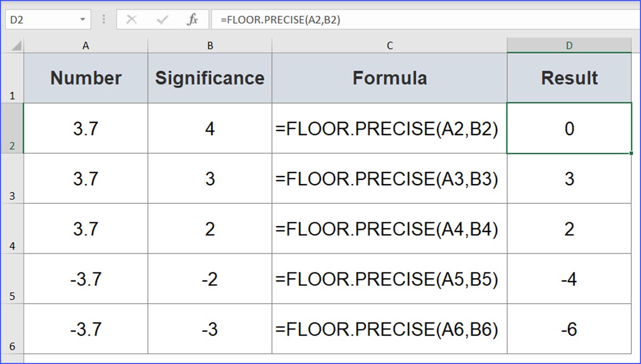Screen dimensions: 641x364
Task: Click the formula bar options dots handle
Action: (x=104, y=20)
